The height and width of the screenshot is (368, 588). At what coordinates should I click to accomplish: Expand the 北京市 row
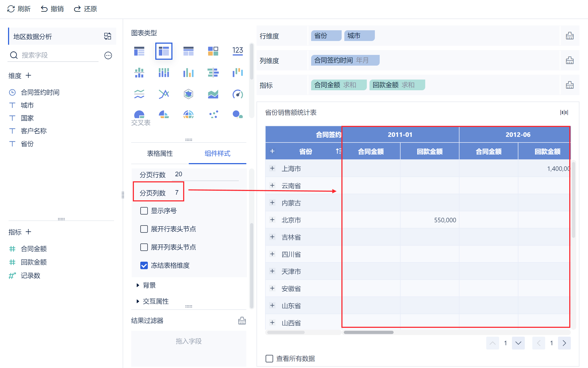pyautogui.click(x=272, y=220)
